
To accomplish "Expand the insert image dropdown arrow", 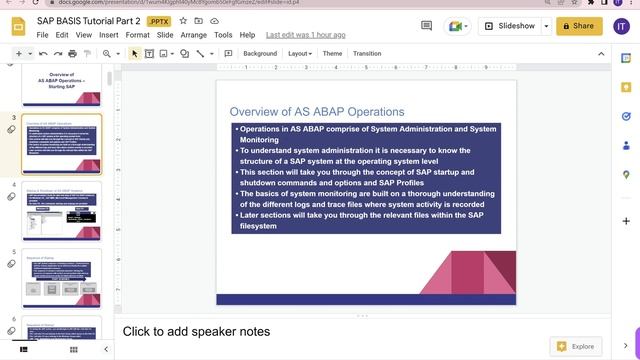I will 172,53.
